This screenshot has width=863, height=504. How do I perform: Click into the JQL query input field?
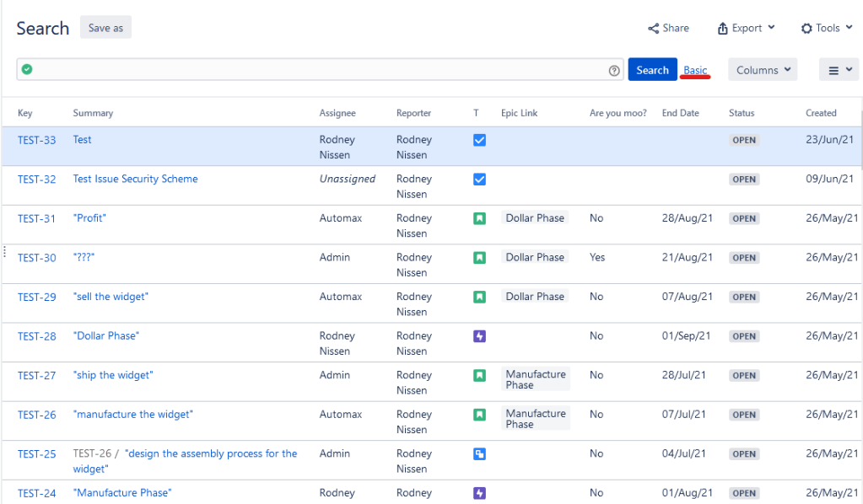click(x=321, y=70)
